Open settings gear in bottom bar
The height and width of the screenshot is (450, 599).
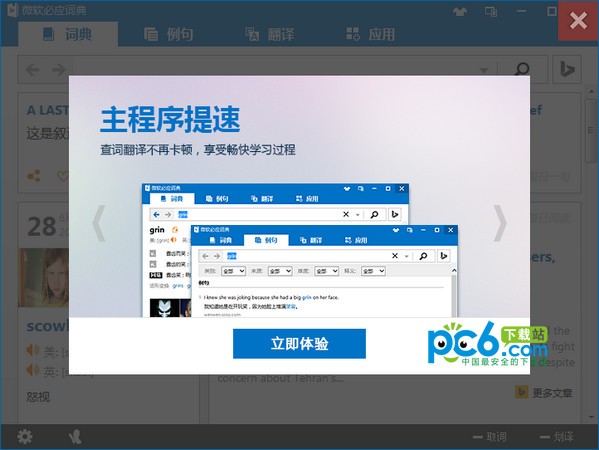(25, 437)
